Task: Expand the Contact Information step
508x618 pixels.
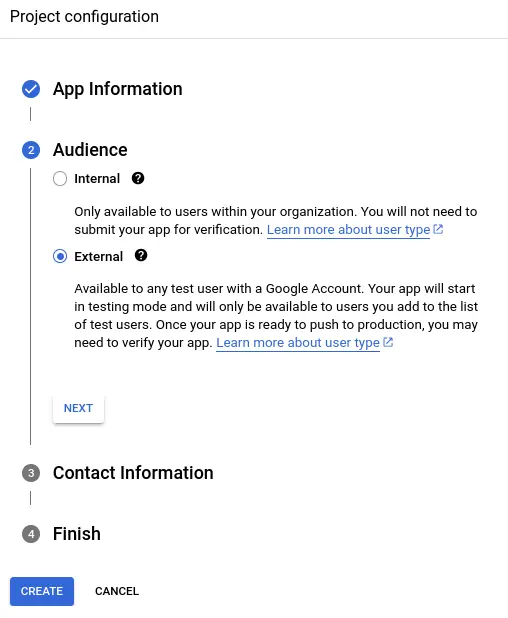Action: point(133,473)
